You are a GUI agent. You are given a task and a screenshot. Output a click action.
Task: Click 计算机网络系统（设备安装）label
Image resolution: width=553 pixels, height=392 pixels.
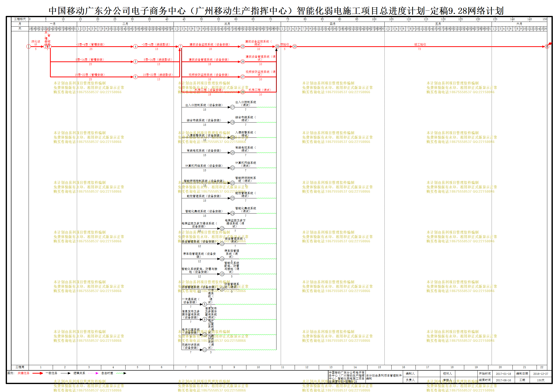pos(204,166)
